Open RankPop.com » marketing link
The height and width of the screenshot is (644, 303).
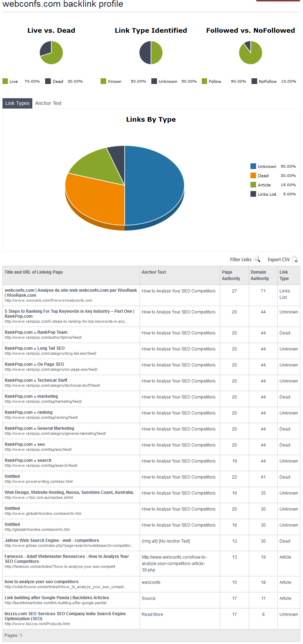pos(31,396)
